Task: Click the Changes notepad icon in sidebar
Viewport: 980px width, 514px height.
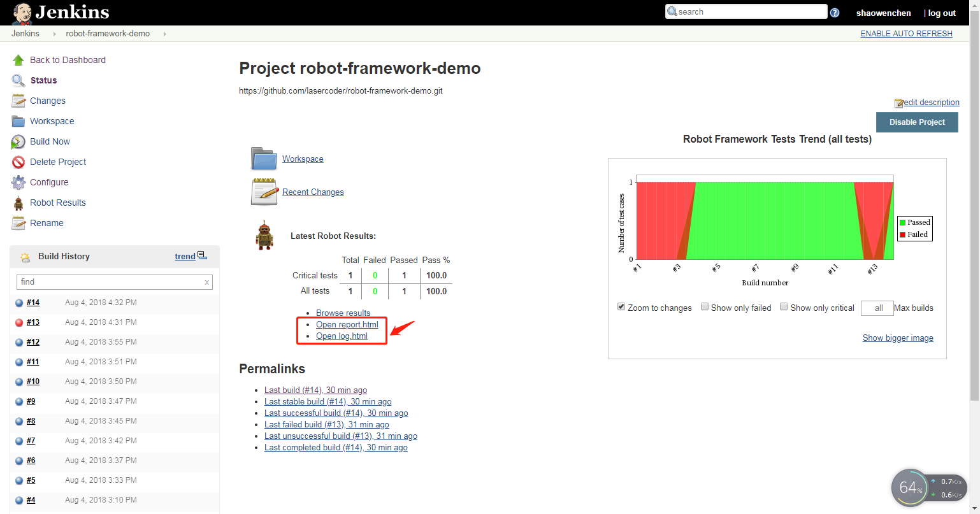Action: (18, 101)
